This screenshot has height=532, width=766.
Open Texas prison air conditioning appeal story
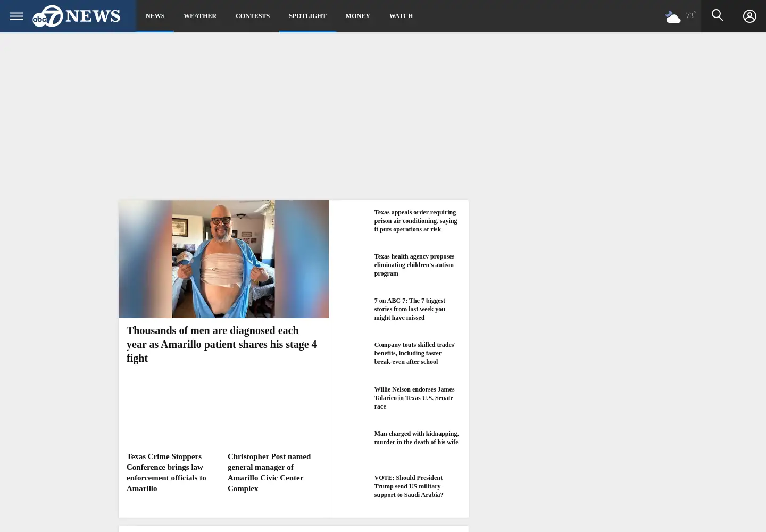pyautogui.click(x=416, y=221)
